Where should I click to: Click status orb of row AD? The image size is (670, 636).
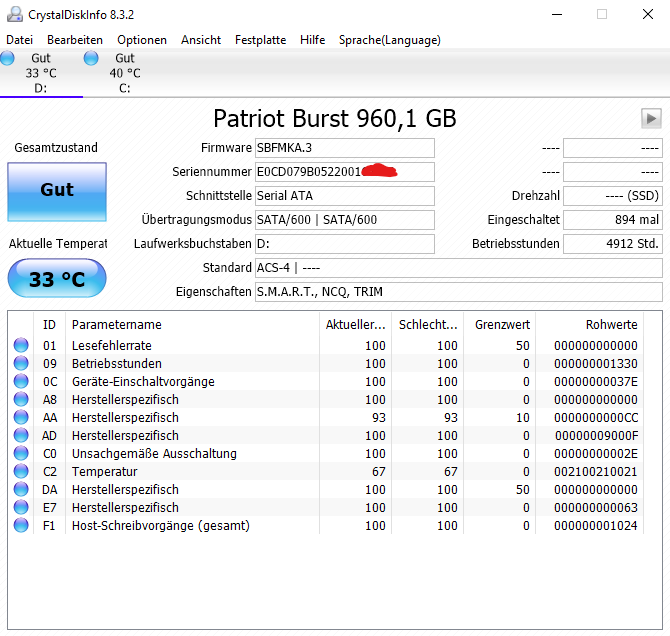click(21, 435)
